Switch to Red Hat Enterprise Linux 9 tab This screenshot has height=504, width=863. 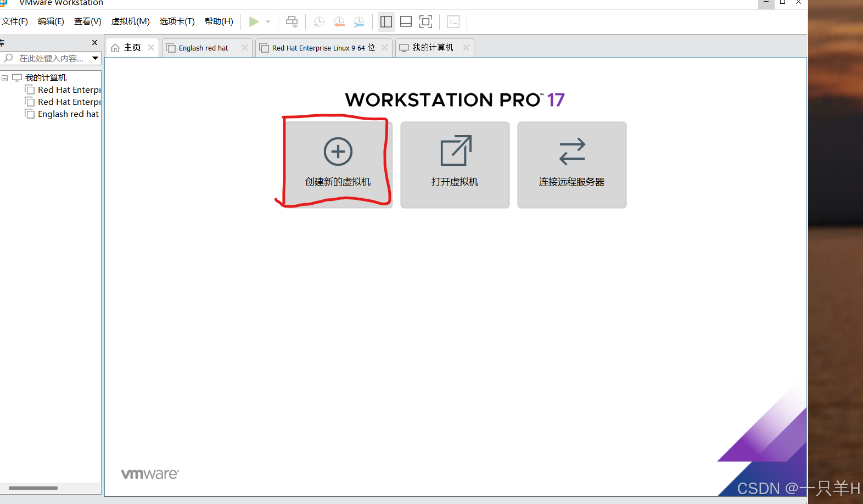(323, 48)
